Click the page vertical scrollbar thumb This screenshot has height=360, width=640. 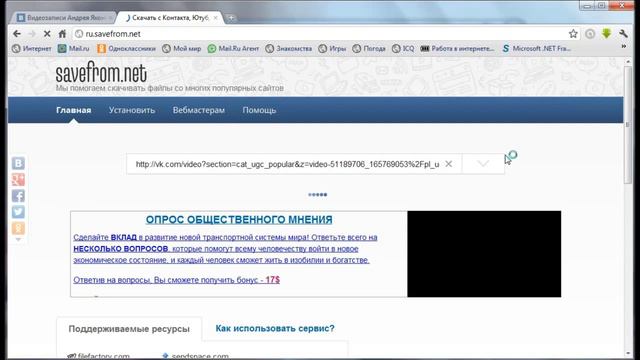[x=628, y=124]
